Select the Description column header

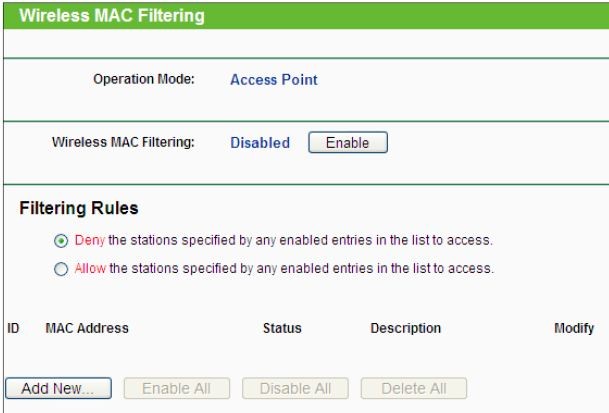tap(406, 328)
